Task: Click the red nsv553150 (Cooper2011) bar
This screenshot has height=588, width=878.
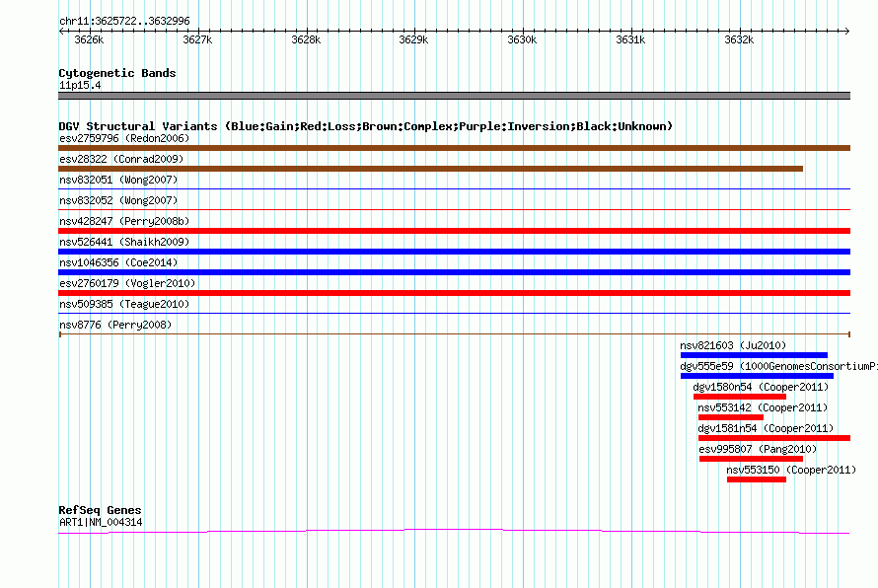Action: tap(756, 479)
